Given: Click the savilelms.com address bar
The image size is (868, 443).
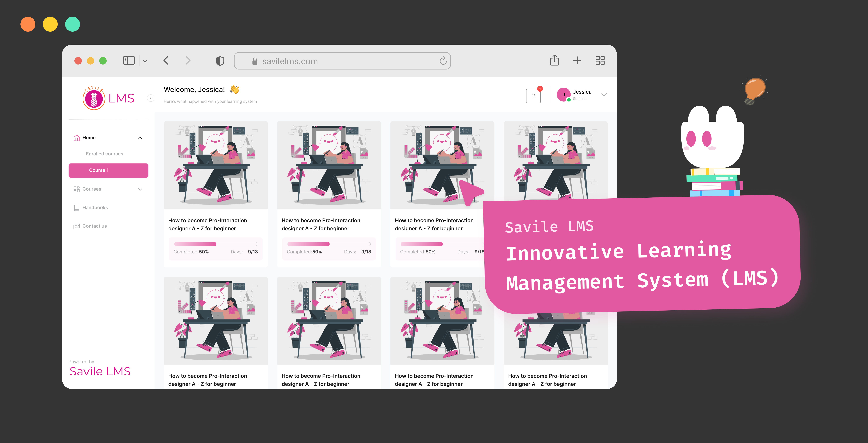Looking at the screenshot, I should [x=342, y=61].
